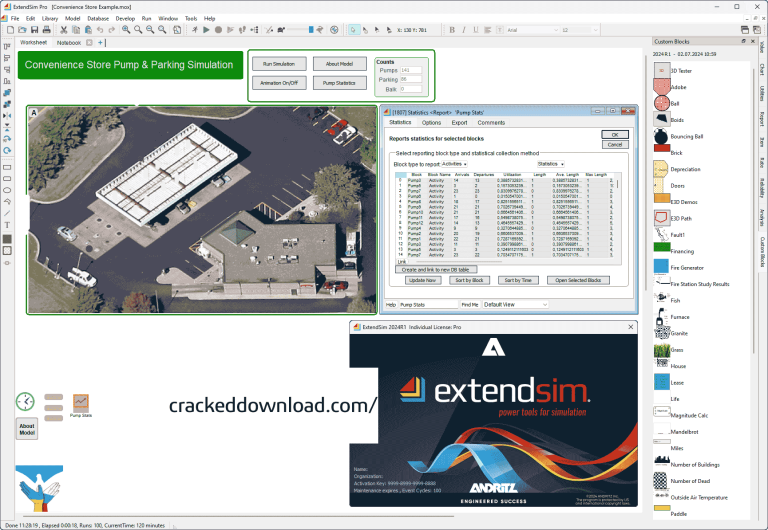Add a new tab with plus icon

point(100,43)
